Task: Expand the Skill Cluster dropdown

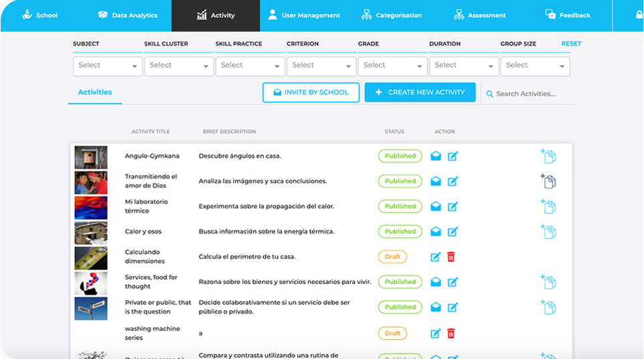Action: point(178,66)
